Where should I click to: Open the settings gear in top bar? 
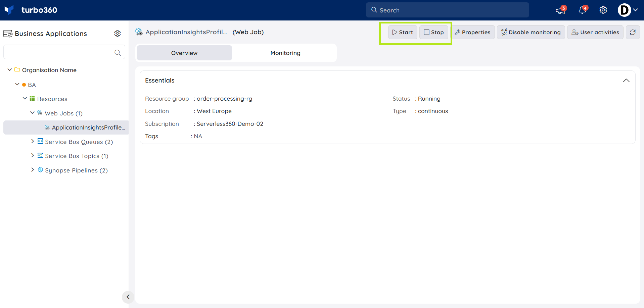(603, 10)
